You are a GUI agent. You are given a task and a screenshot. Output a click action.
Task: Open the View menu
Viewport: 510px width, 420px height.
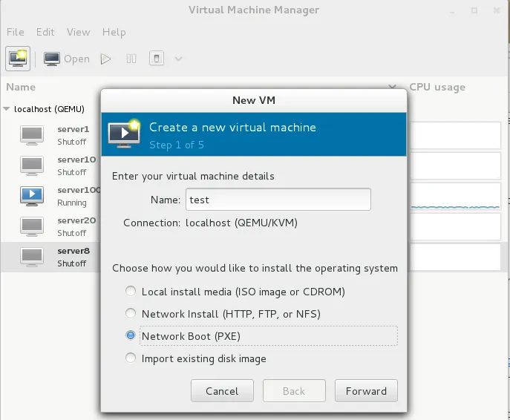click(x=79, y=32)
